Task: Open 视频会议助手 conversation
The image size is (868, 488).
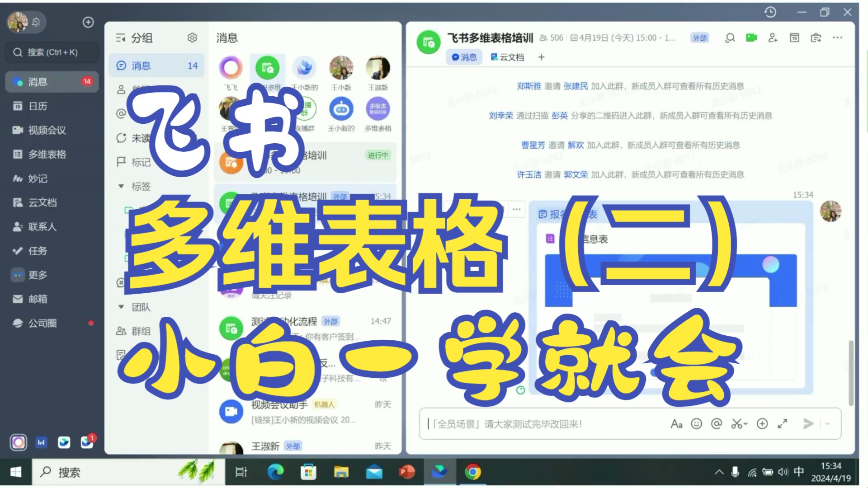Action: coord(305,412)
